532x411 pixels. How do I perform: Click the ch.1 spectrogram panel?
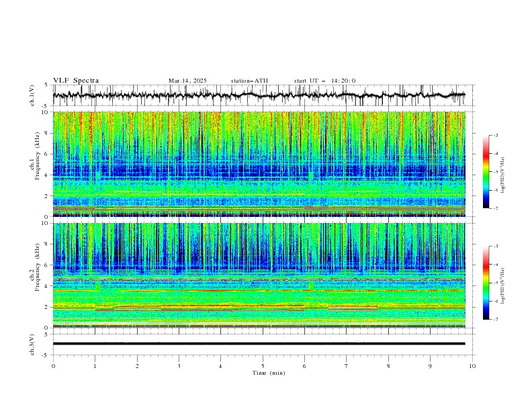click(259, 164)
